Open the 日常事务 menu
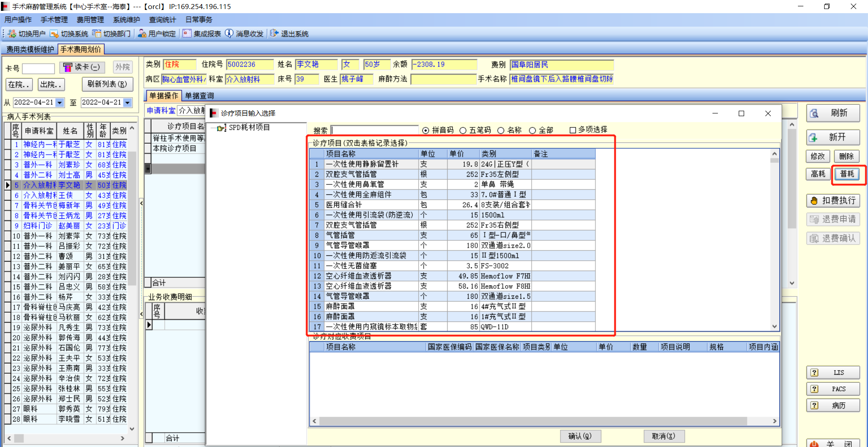Screen dimensions: 868x447 coord(199,20)
